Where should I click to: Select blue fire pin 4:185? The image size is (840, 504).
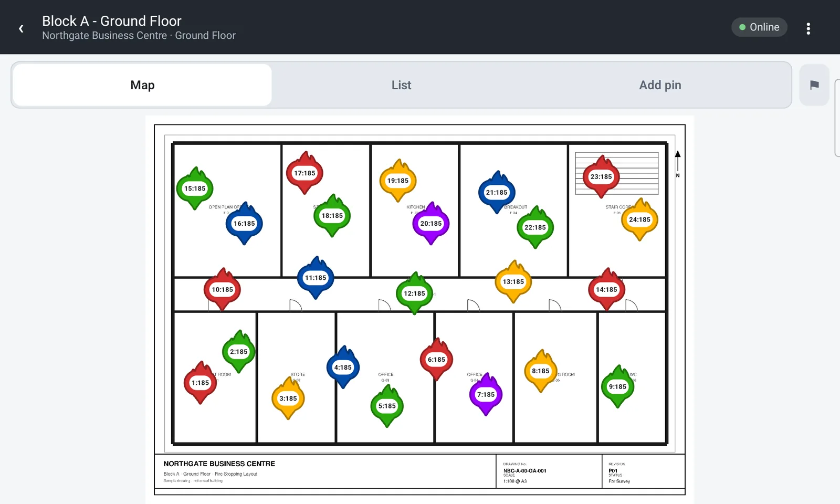tap(343, 367)
